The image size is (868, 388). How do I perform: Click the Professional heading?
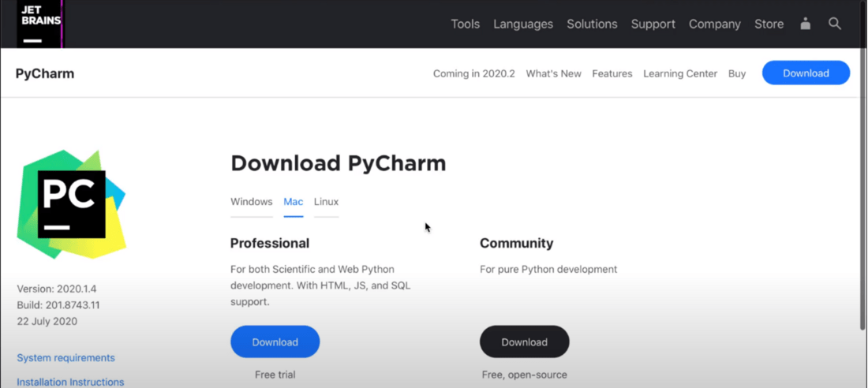point(270,244)
